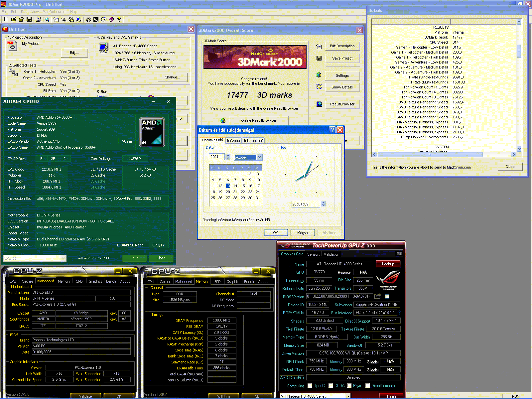Click the monitor icon in Display and CPU Settings

point(103,48)
